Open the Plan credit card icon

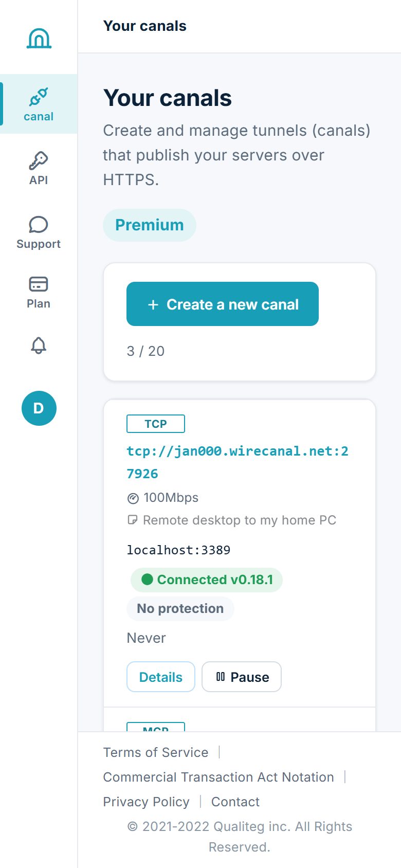click(39, 284)
